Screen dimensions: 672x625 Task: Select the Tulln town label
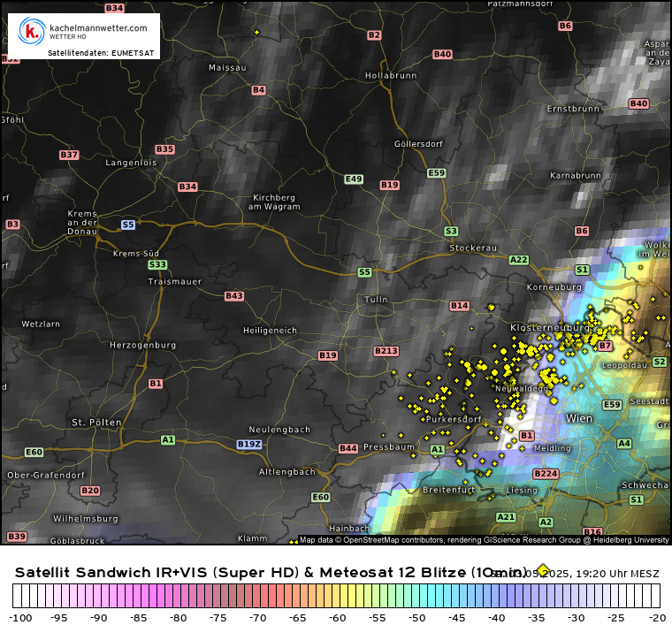(376, 300)
